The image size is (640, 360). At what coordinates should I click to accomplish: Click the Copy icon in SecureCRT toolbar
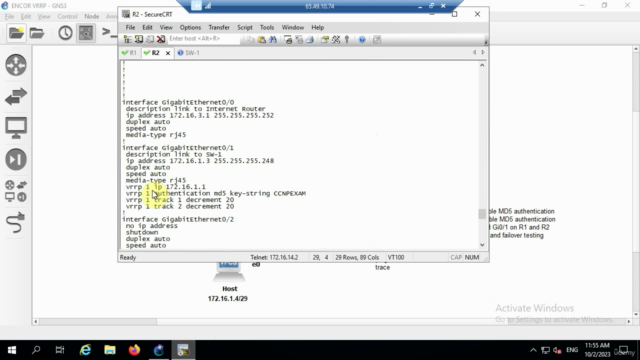coord(250,40)
